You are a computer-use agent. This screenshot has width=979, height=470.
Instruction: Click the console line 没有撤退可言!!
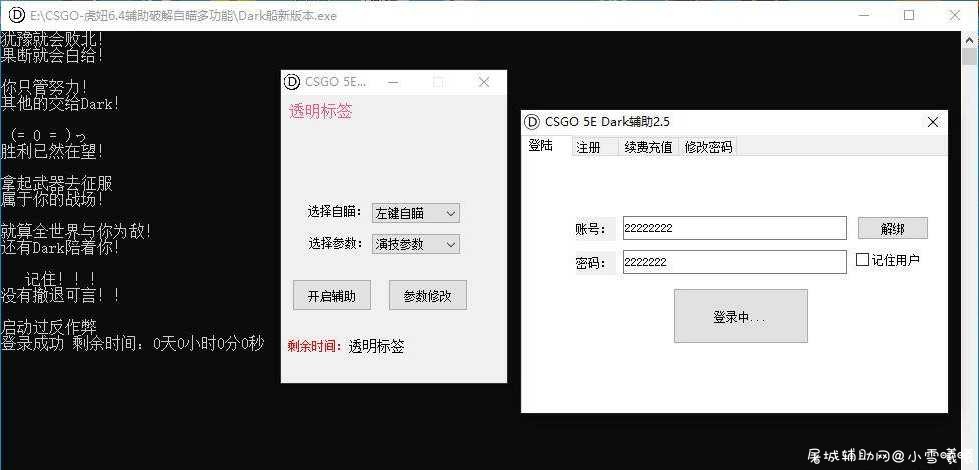coord(61,295)
